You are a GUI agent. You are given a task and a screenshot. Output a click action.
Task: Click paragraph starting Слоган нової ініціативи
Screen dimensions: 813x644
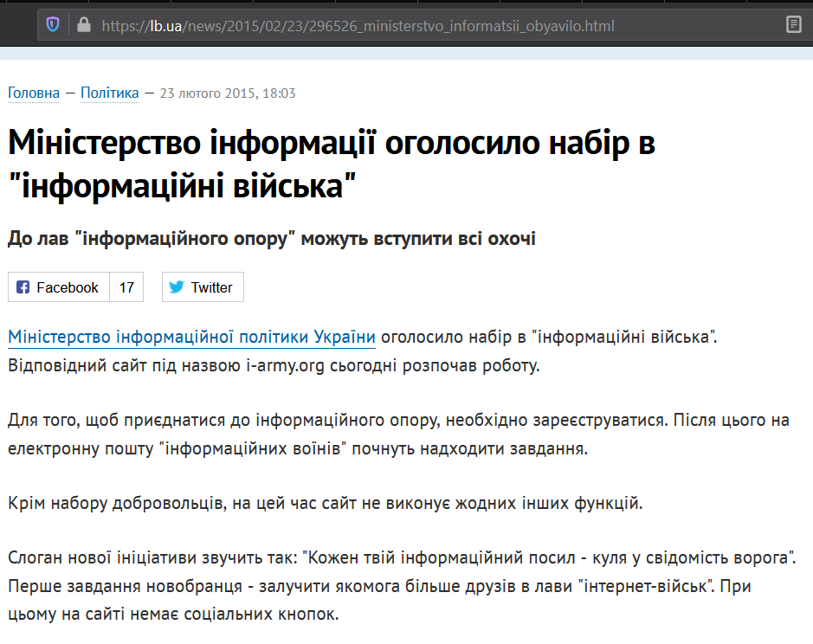coord(402,586)
